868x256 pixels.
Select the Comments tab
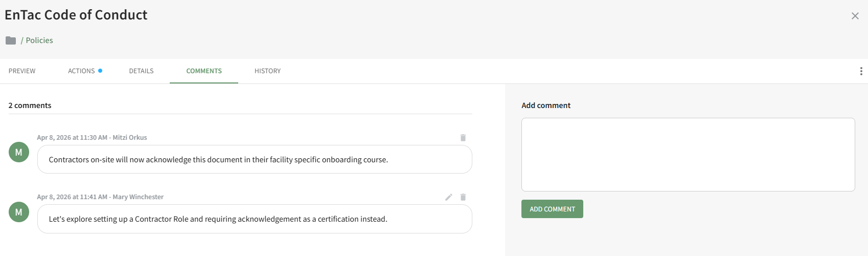click(x=204, y=71)
